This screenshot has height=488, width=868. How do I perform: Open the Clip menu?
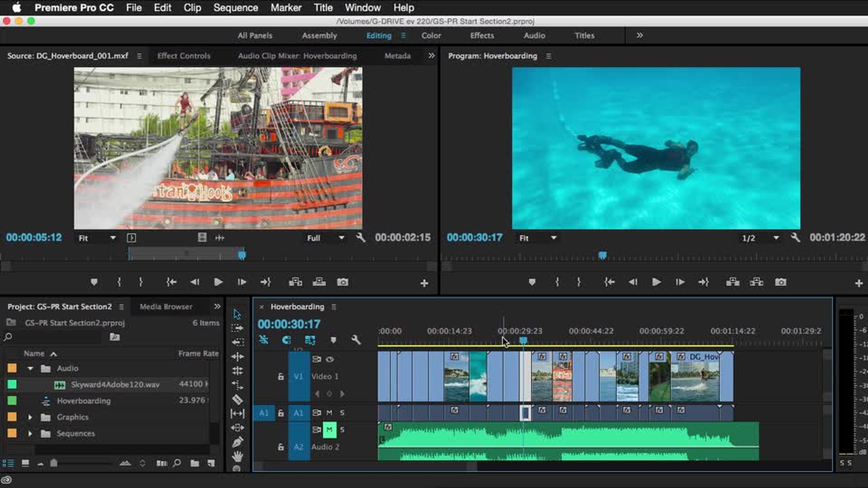coord(192,8)
